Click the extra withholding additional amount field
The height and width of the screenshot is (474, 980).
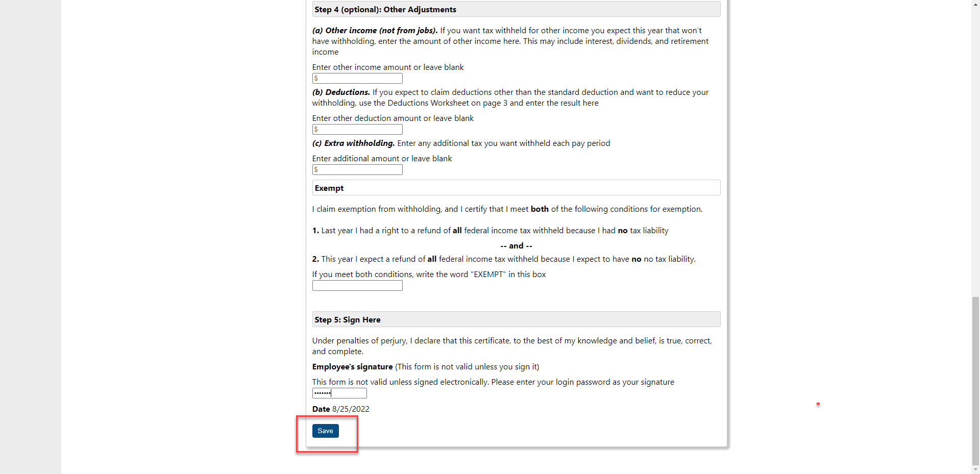(357, 169)
